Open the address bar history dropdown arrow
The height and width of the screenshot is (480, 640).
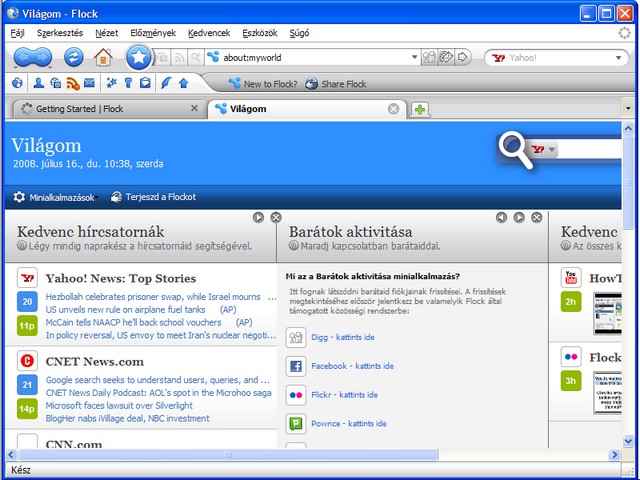414,57
